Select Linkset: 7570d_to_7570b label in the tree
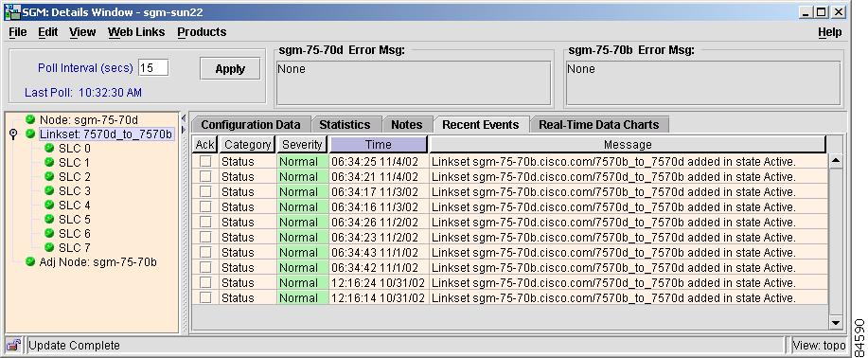Screen dimensions: 868x358 [x=106, y=134]
